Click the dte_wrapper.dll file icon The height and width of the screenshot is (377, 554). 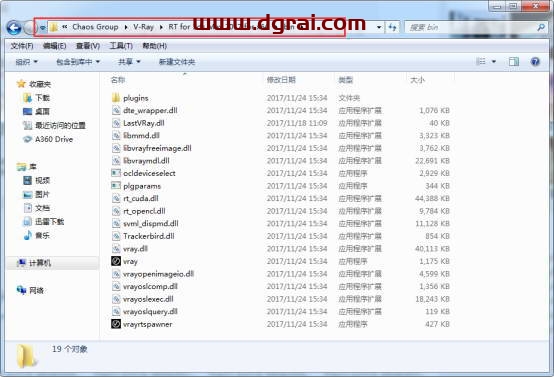(116, 111)
